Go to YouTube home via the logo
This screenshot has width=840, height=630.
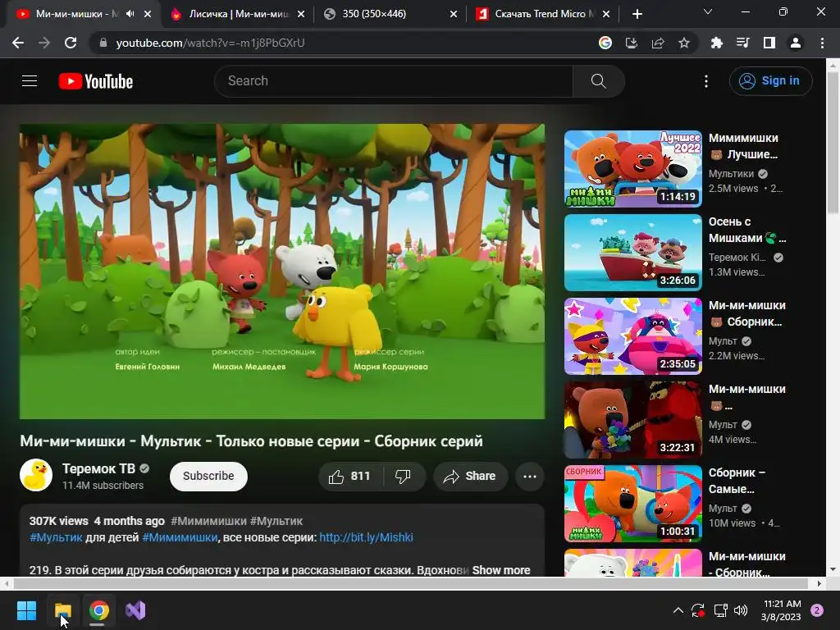point(96,81)
